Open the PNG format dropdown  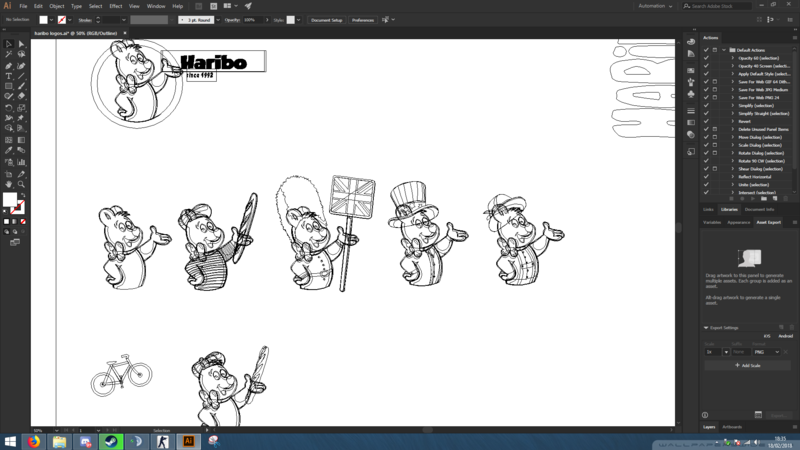pos(766,352)
